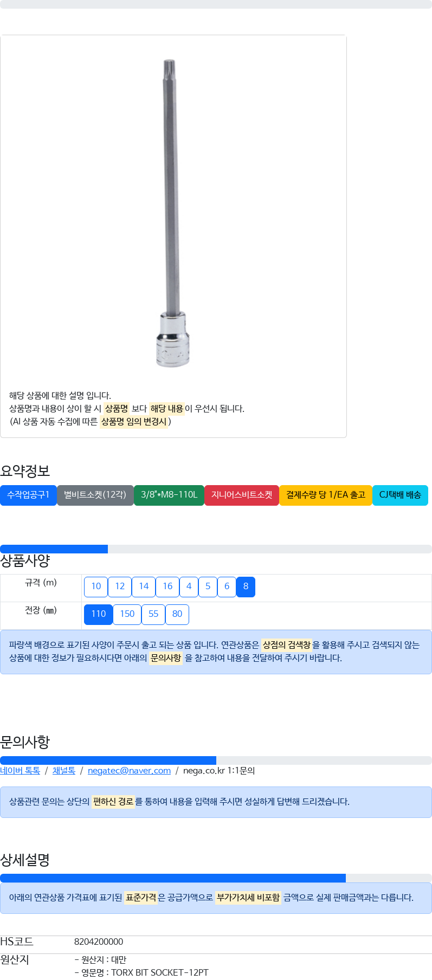Click the CJ택배 배송 badge
The height and width of the screenshot is (980, 432).
[400, 495]
